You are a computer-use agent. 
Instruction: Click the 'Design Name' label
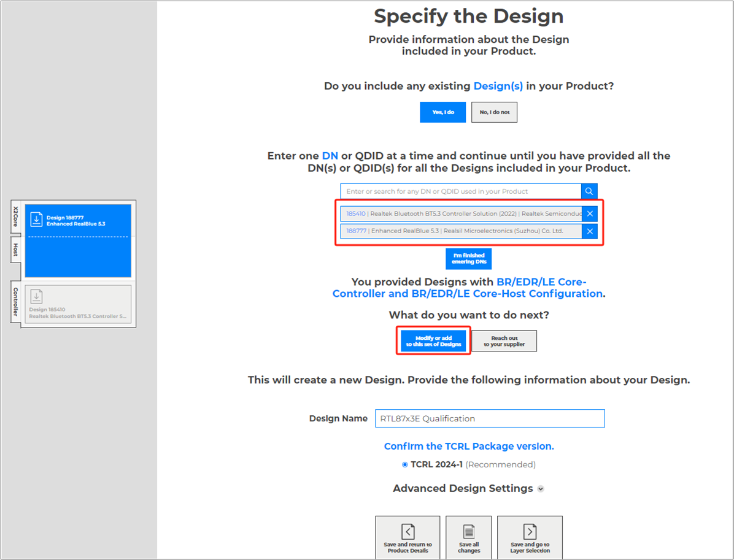(338, 418)
